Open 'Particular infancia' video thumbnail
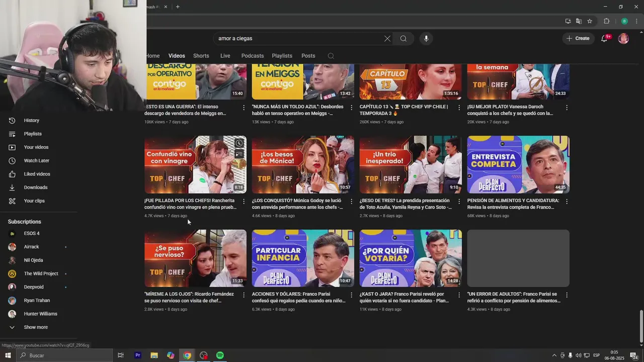Image resolution: width=644 pixels, height=362 pixels. point(303,258)
